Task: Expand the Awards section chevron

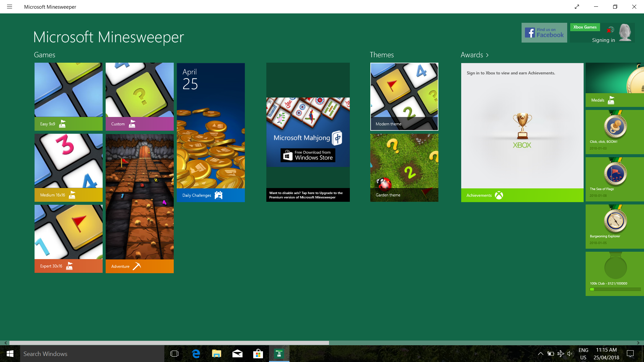Action: pyautogui.click(x=487, y=55)
